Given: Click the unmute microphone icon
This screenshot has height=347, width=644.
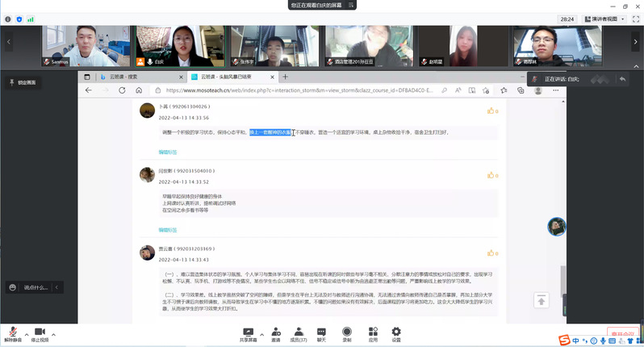Looking at the screenshot, I should point(12,332).
